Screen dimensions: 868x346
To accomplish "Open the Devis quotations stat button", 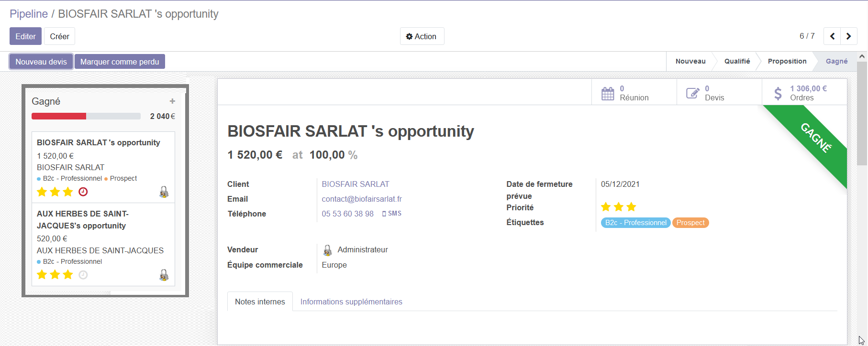I will [x=719, y=92].
